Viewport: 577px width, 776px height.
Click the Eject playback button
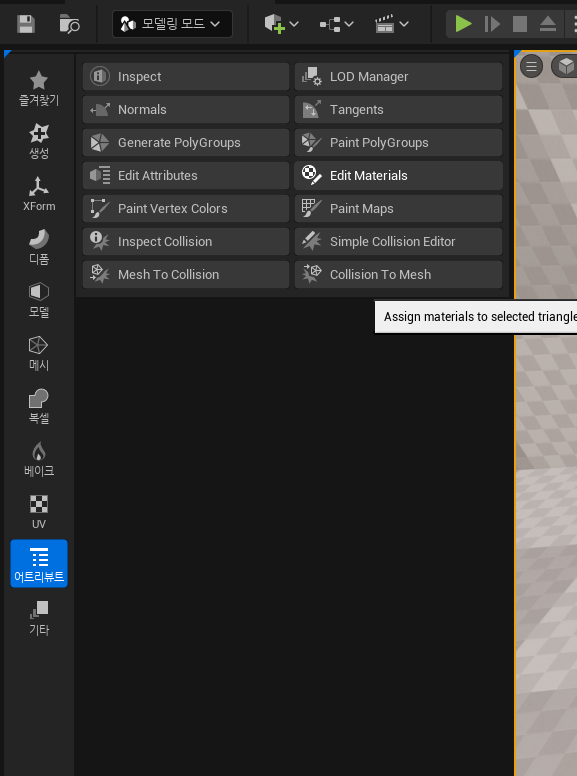tap(548, 24)
